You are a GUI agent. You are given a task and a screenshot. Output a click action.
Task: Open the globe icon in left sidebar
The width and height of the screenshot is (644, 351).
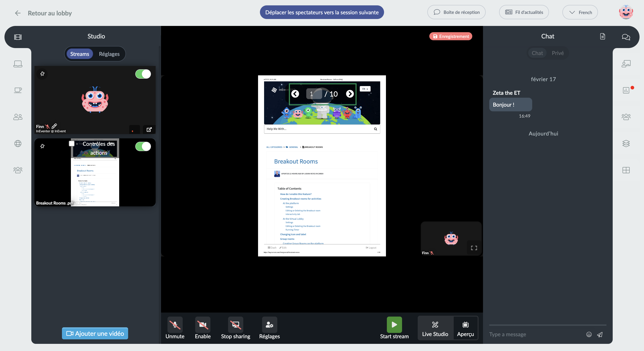point(18,144)
